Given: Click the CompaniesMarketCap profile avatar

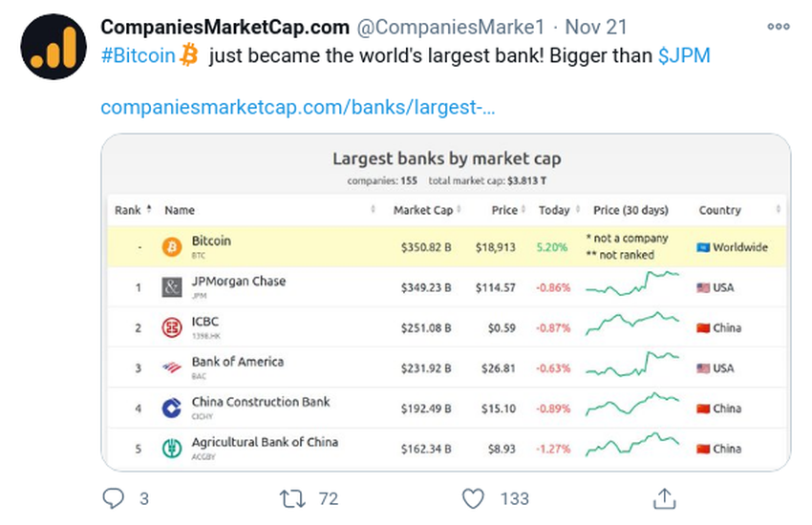Looking at the screenshot, I should tap(53, 47).
